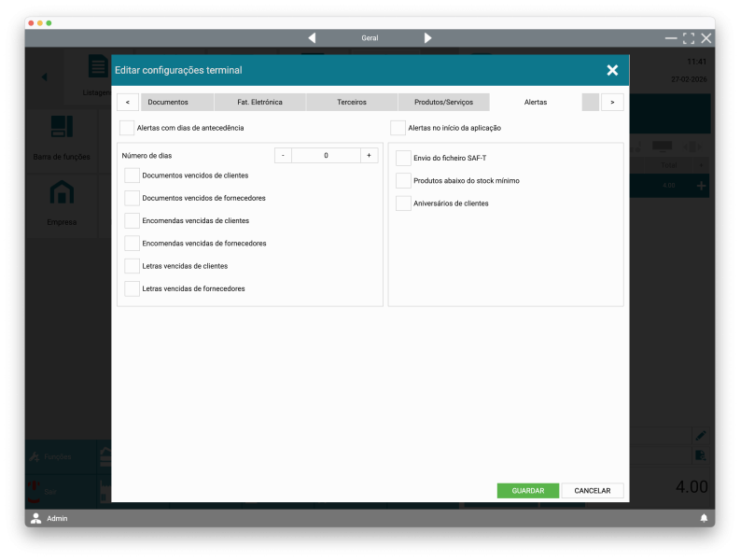Check Documentos vencidos de clientes
This screenshot has width=740, height=560.
[x=133, y=175]
